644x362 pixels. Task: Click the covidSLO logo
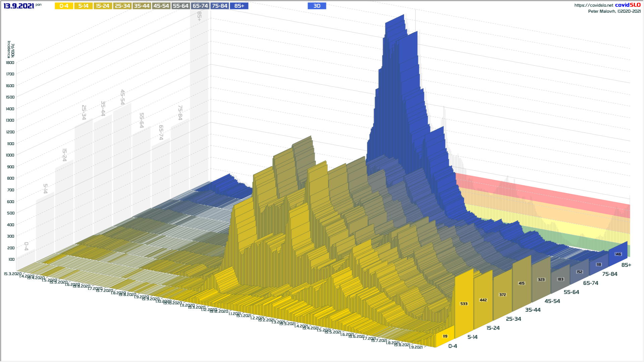tap(628, 5)
